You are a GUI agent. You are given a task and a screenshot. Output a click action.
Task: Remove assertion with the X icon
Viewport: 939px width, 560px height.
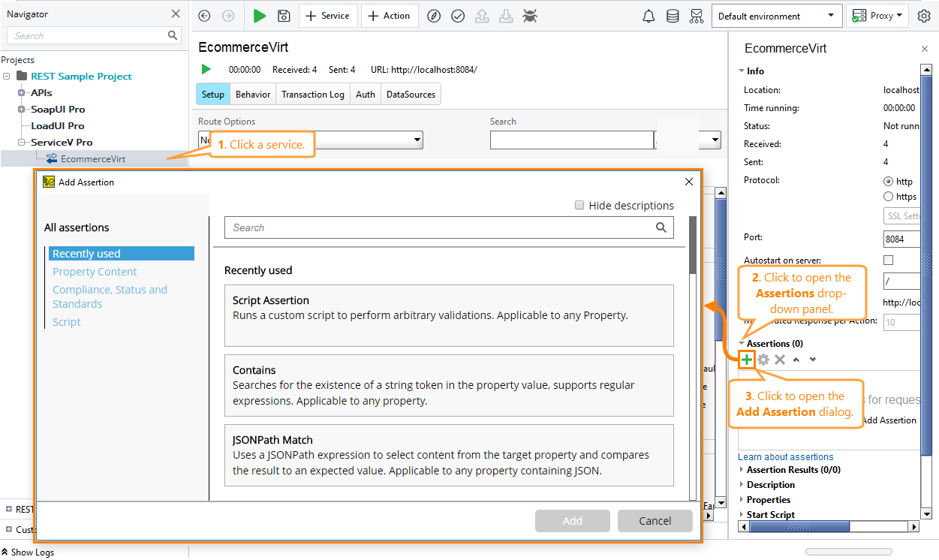click(780, 360)
